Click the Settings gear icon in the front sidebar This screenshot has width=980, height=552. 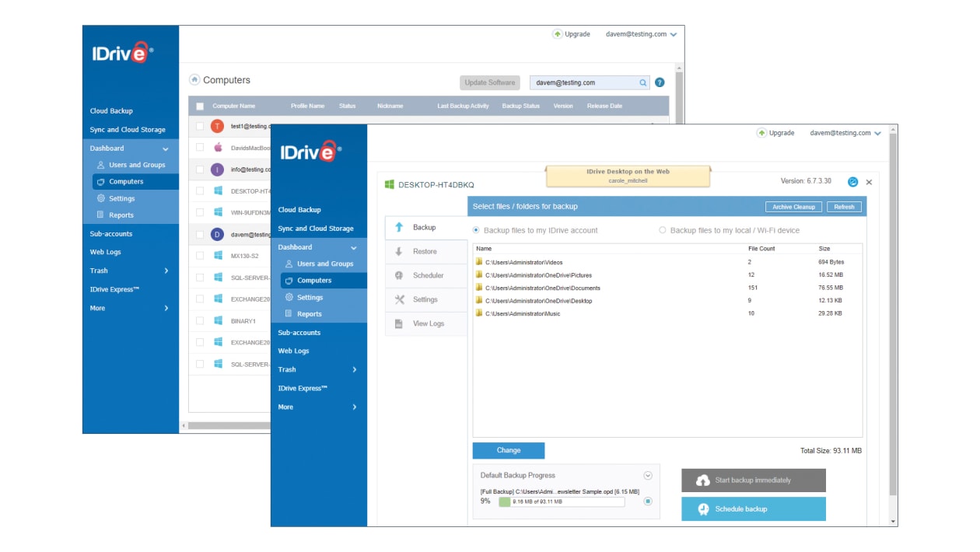(x=289, y=297)
